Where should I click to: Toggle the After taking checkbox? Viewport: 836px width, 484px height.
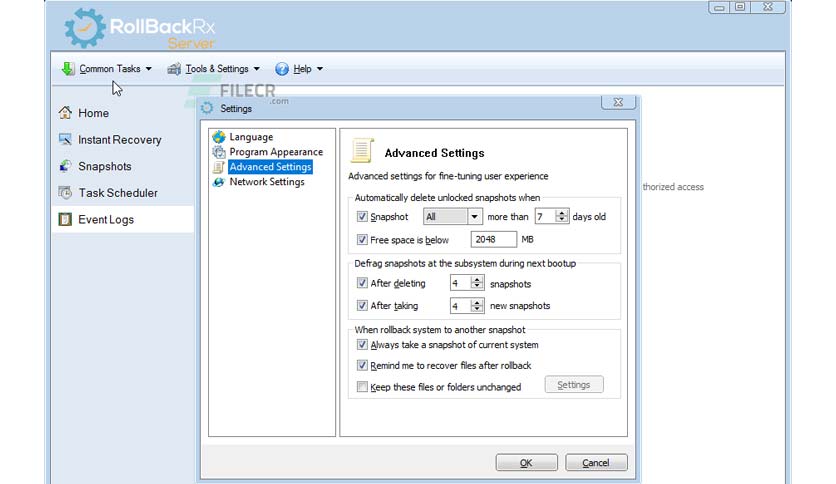pyautogui.click(x=362, y=305)
